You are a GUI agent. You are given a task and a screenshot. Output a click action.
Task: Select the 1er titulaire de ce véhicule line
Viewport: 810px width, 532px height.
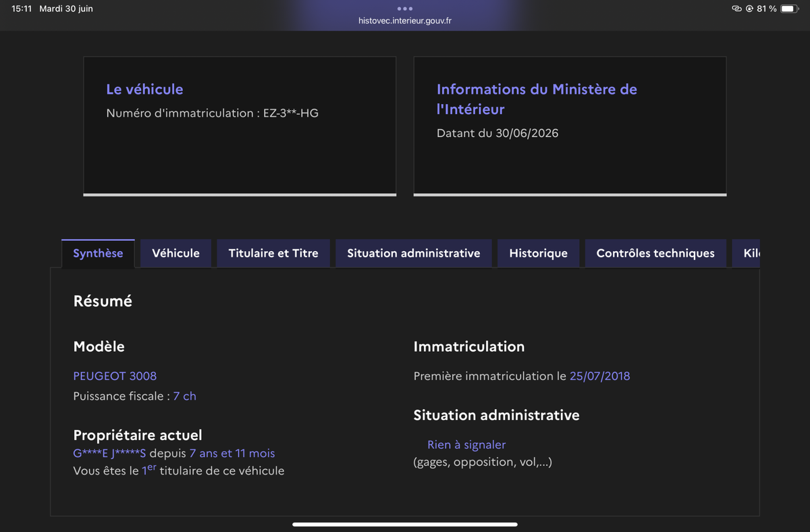(x=179, y=470)
